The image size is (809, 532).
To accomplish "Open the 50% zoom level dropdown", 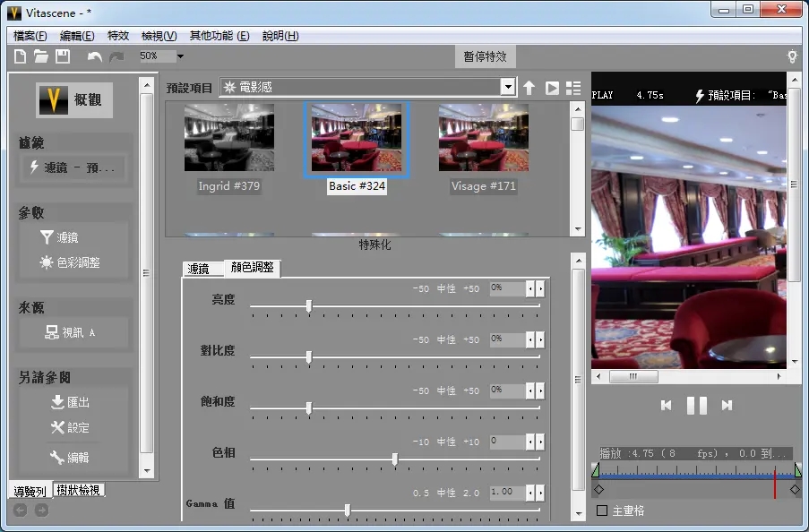I will [180, 56].
